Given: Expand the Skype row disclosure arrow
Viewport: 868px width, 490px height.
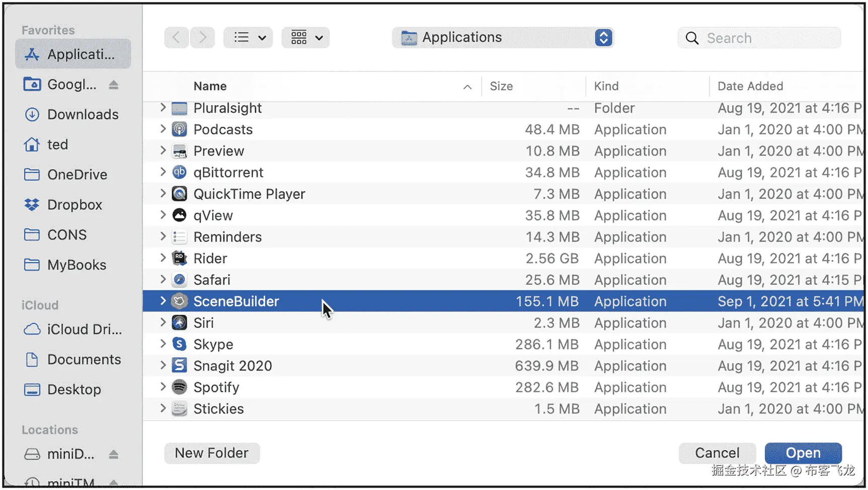Looking at the screenshot, I should (x=163, y=344).
